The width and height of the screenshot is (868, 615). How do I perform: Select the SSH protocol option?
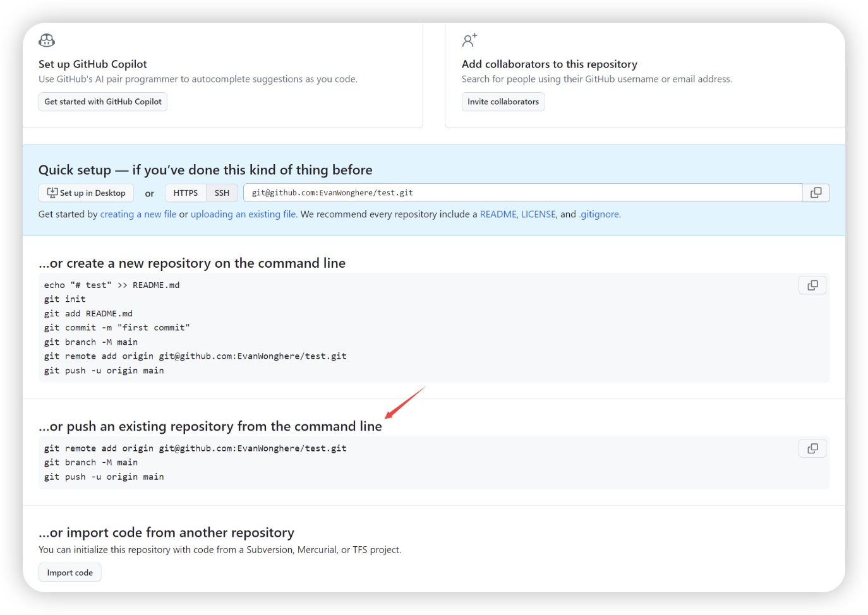tap(222, 193)
